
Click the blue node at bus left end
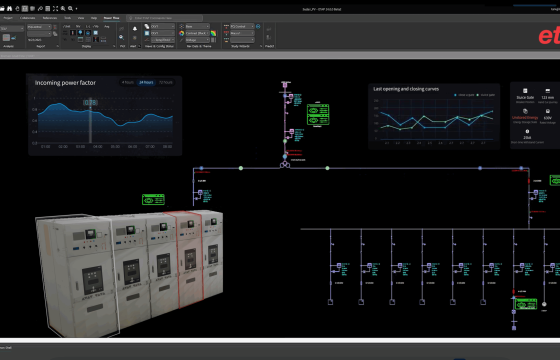tap(201, 168)
